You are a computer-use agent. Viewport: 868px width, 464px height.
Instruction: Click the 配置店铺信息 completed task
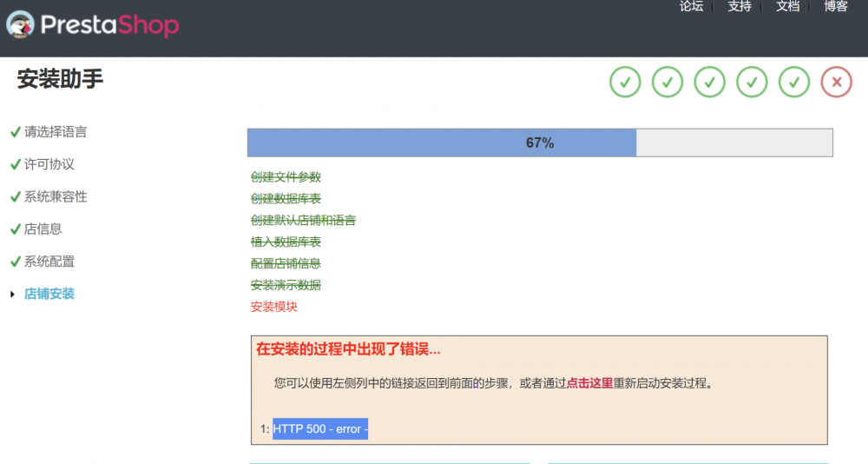(286, 263)
